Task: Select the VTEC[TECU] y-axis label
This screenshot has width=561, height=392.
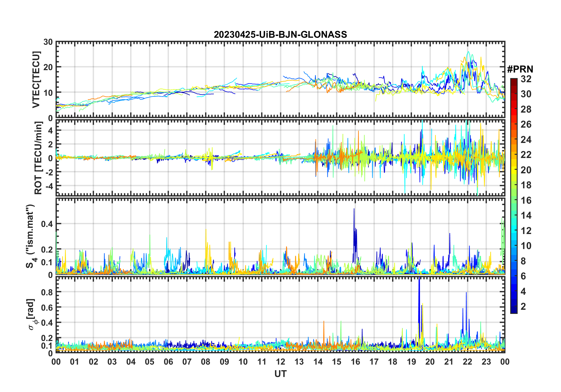Action: click(36, 80)
